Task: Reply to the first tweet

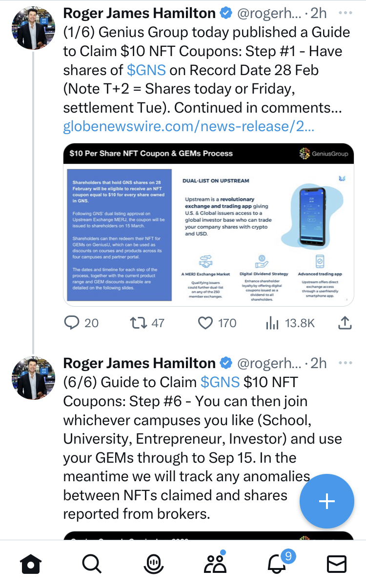Action: (71, 323)
